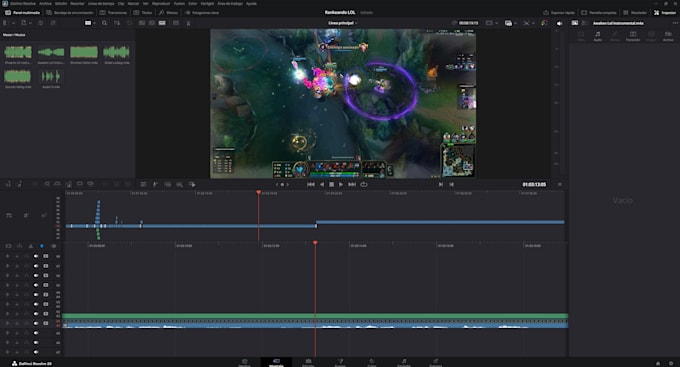This screenshot has width=680, height=367.
Task: Click the 01:03:13:05 timecode field
Action: point(534,184)
